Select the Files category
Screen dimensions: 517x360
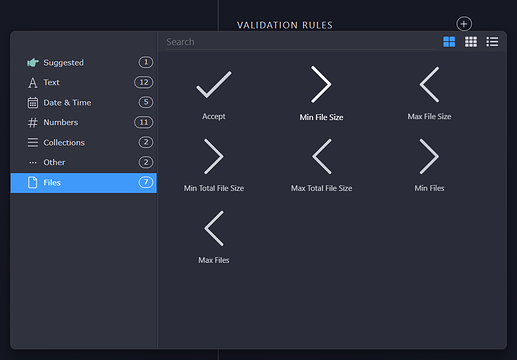[x=84, y=183]
